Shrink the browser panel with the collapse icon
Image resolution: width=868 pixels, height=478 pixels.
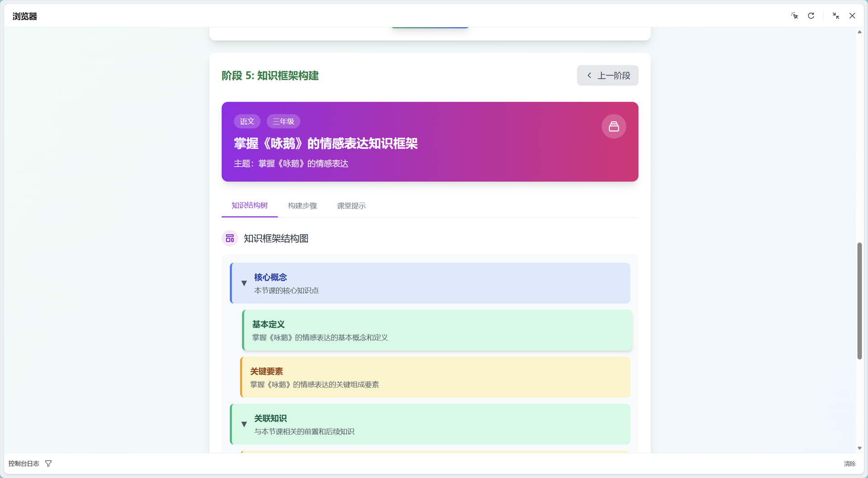[836, 16]
